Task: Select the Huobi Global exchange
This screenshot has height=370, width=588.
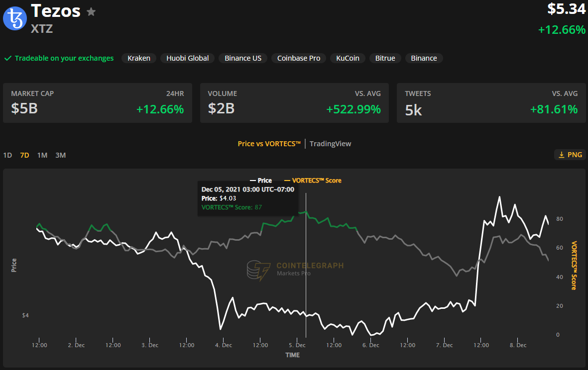Action: click(x=187, y=58)
